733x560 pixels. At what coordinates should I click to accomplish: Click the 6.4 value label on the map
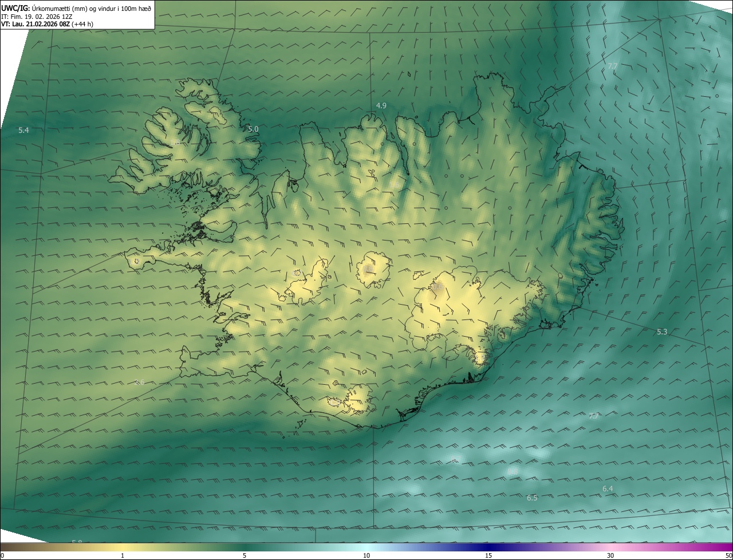[x=608, y=489]
